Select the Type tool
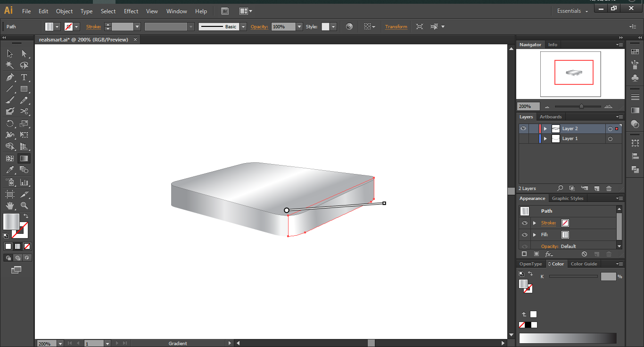This screenshot has height=347, width=644. click(24, 77)
